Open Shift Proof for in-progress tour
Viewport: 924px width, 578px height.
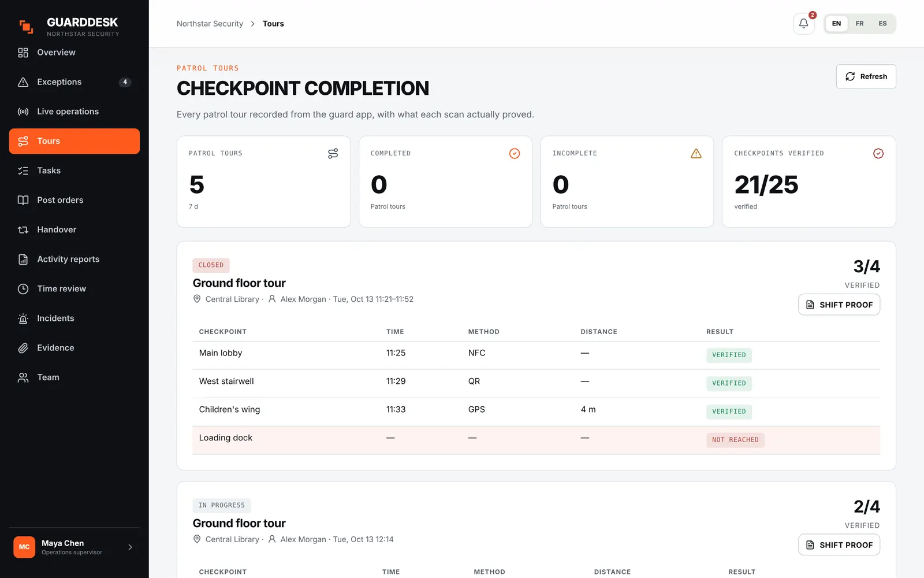[x=839, y=545]
